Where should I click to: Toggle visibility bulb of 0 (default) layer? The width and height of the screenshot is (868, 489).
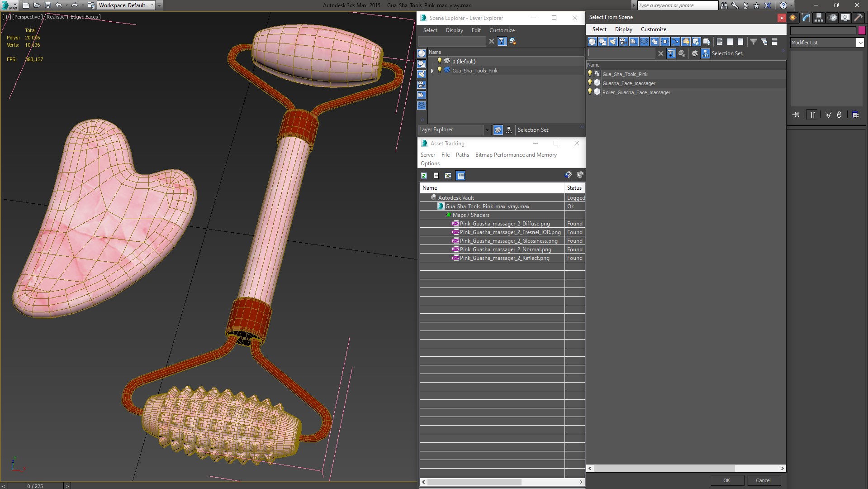coord(439,61)
